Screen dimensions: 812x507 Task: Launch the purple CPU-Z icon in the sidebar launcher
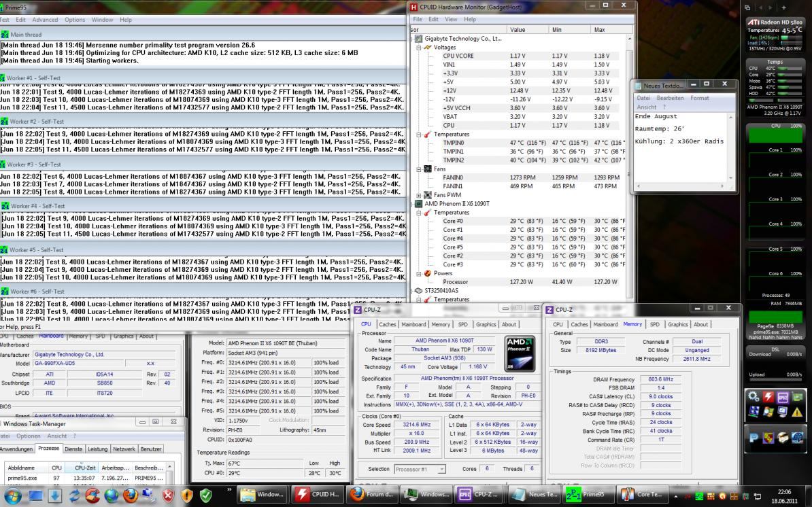(783, 398)
